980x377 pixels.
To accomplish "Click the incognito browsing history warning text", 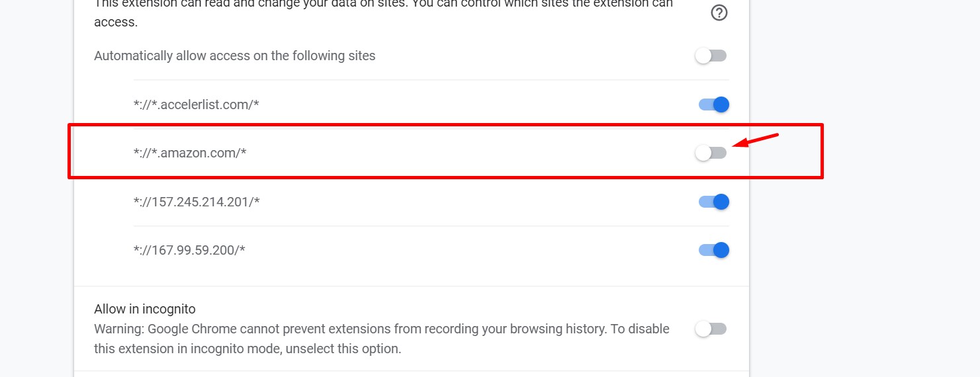I will [x=382, y=339].
